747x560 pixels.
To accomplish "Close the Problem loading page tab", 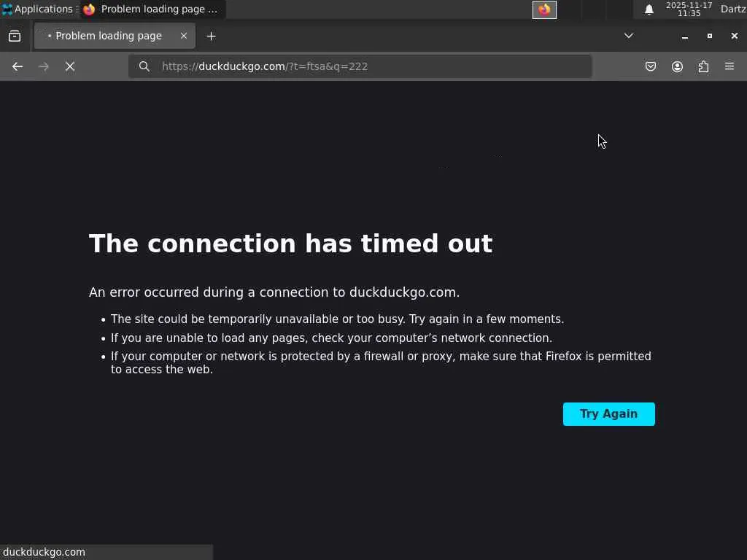I will click(x=183, y=36).
